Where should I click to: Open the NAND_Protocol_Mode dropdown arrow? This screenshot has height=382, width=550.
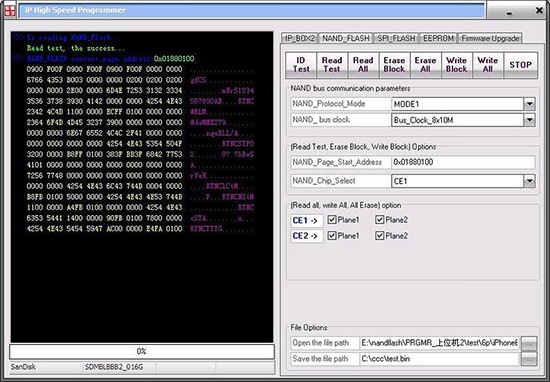pos(529,104)
